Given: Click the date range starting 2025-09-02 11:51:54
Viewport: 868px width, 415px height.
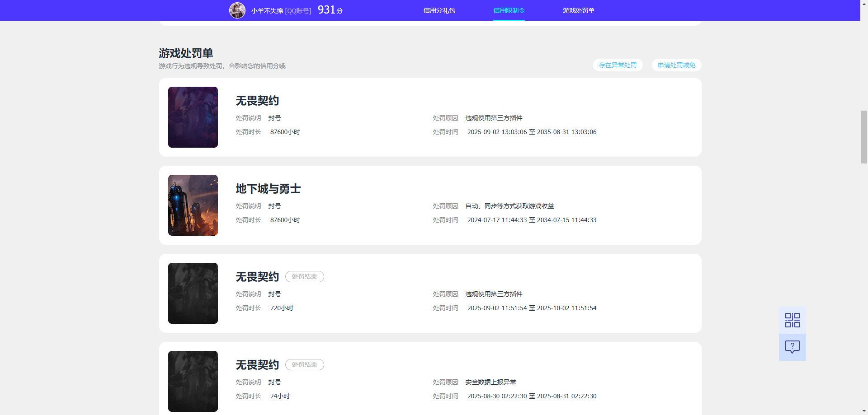Looking at the screenshot, I should click(532, 308).
